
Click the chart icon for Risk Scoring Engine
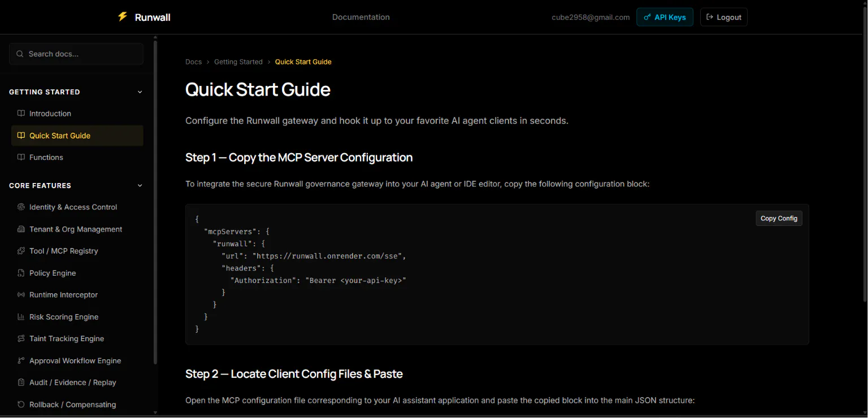point(21,317)
